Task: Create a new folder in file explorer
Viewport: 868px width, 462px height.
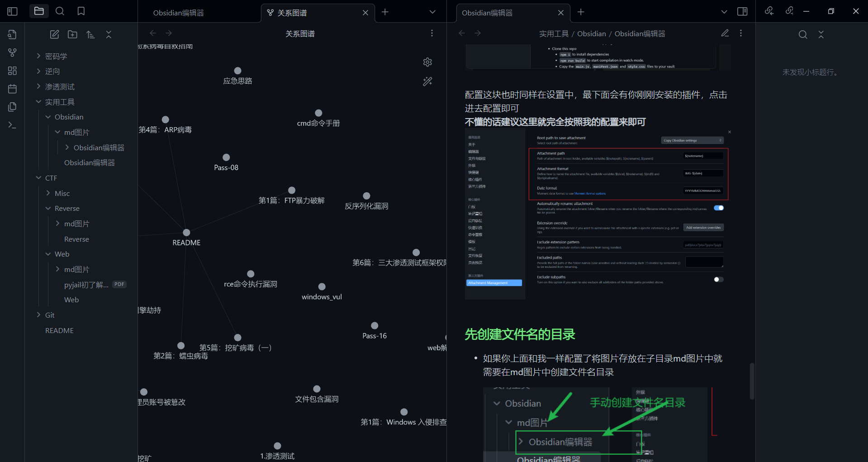Action: coord(72,34)
